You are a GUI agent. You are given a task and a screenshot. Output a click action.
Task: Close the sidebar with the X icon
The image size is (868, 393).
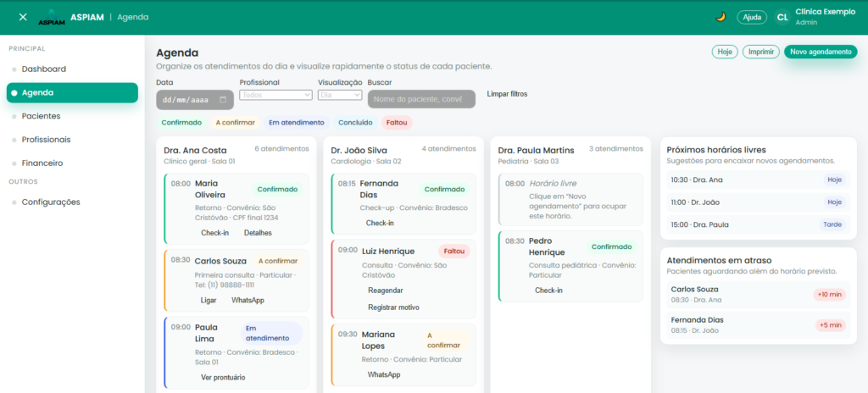[23, 17]
